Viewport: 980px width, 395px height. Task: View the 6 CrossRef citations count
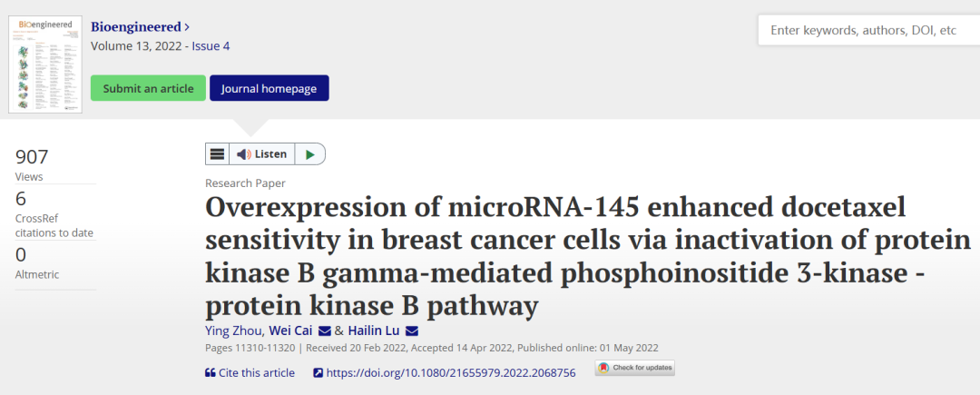coord(21,199)
